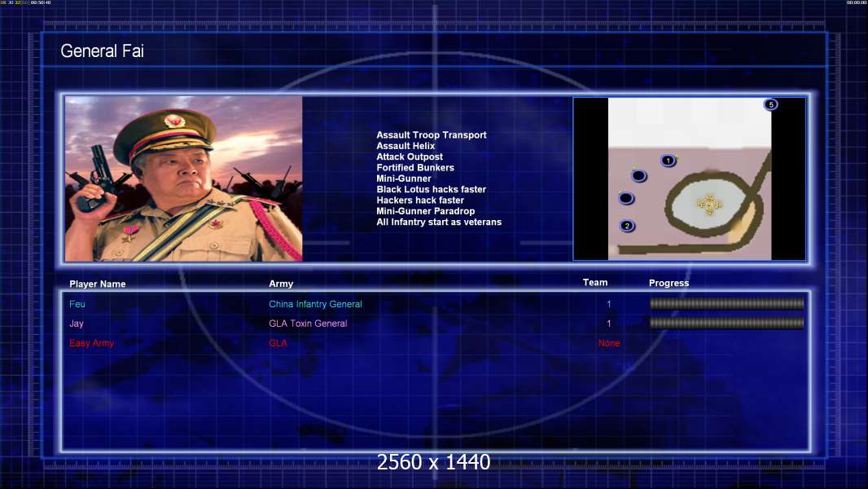Click Jay's loading progress bar
868x489 pixels.
pos(726,323)
